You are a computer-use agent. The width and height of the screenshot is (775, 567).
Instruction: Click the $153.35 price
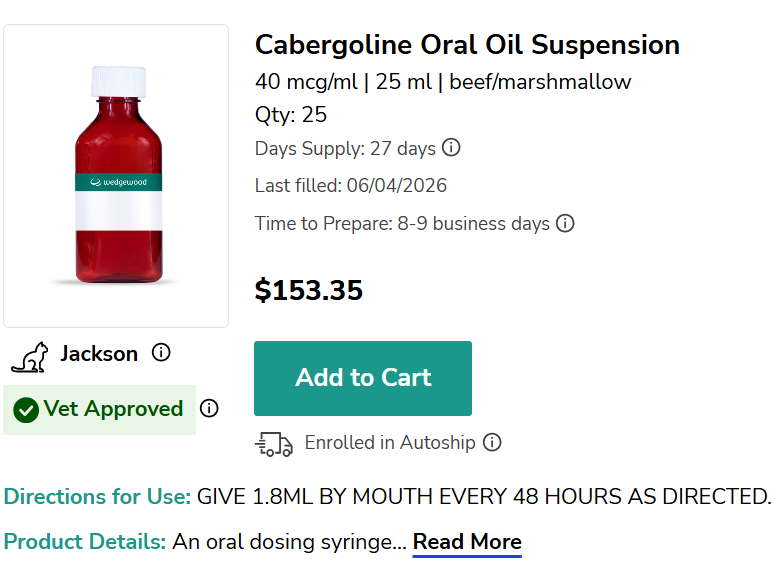pyautogui.click(x=308, y=290)
